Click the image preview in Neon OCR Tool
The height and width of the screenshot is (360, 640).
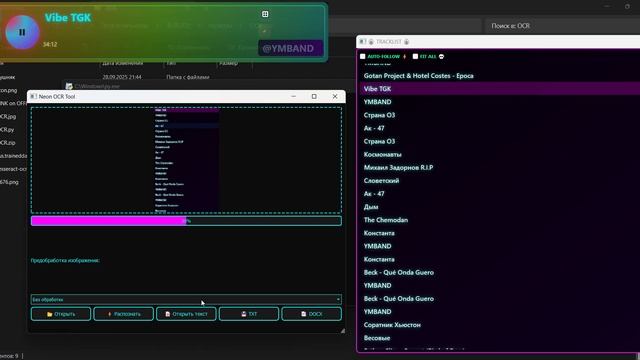[186, 160]
